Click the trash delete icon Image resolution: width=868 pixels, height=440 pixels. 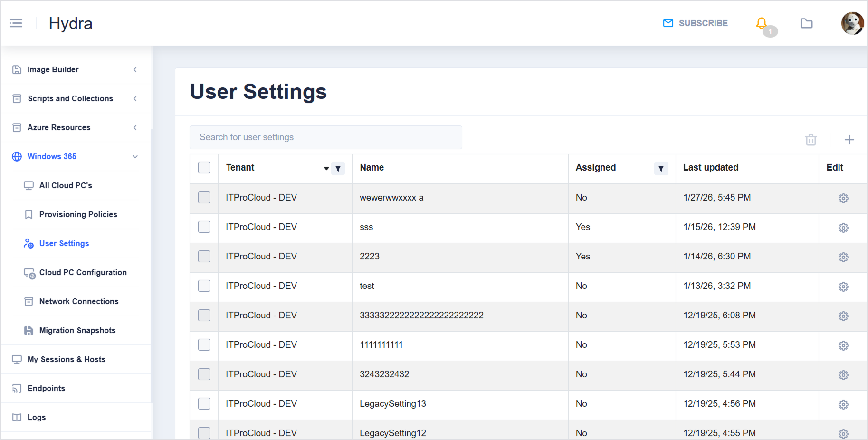click(811, 140)
